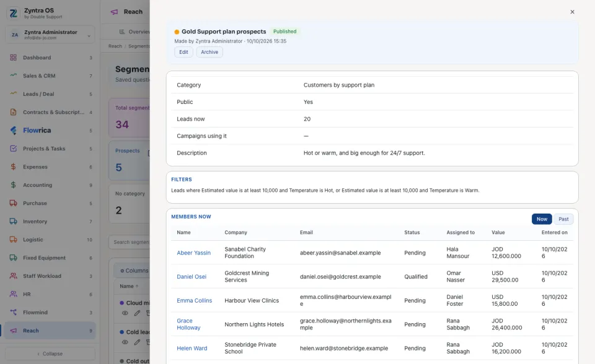The image size is (595, 364).
Task: Open the Dashboard sidebar icon
Action: (13, 58)
